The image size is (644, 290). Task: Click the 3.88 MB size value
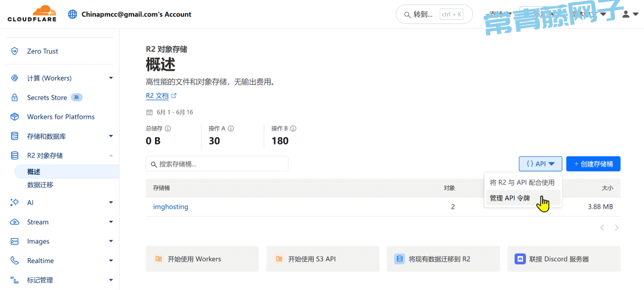(600, 207)
